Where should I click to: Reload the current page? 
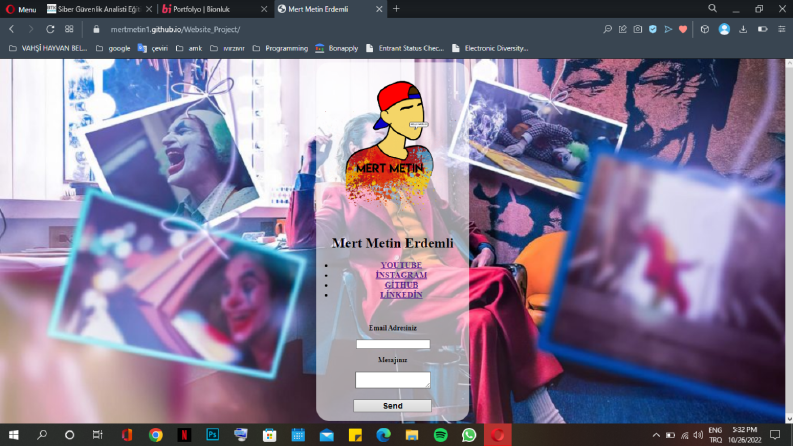pos(50,29)
